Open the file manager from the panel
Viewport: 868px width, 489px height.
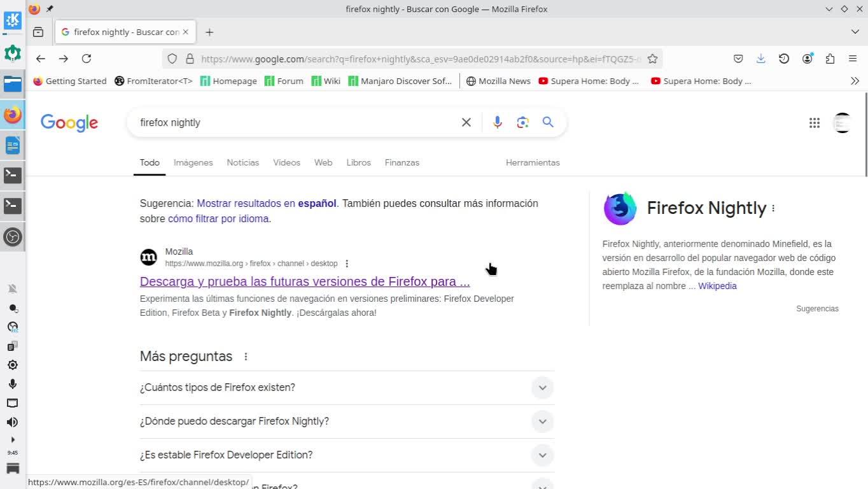[13, 83]
